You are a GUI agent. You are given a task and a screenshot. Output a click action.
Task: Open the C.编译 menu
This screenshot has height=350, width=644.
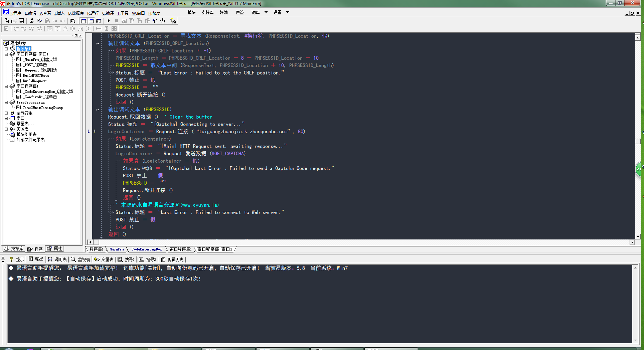[108, 13]
